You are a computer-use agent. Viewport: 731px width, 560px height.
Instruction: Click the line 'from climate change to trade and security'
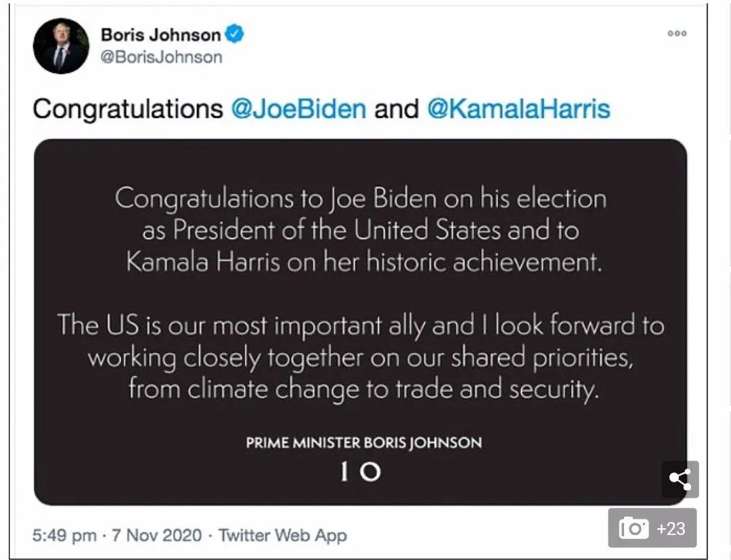click(x=363, y=390)
